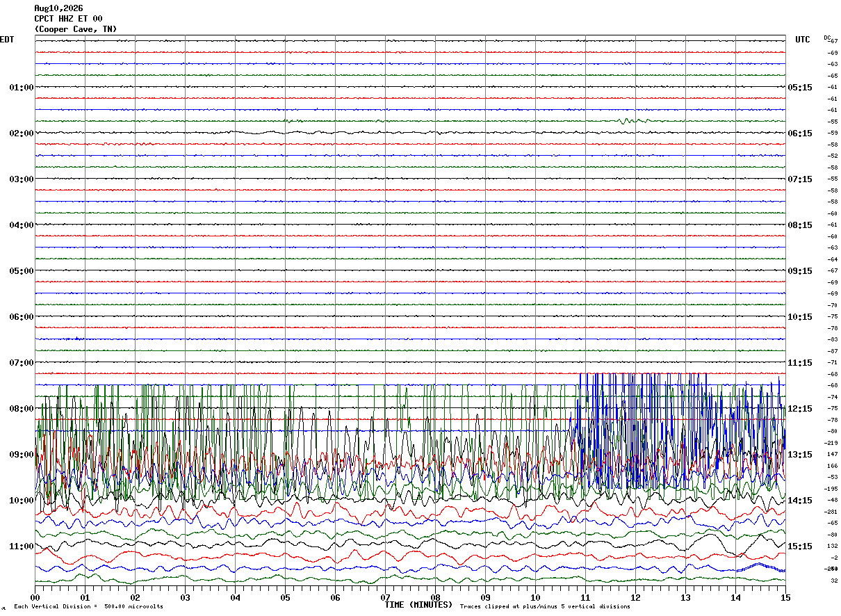Select the CPCT HHZ ET 00 station code
The height and width of the screenshot is (616, 841).
pyautogui.click(x=68, y=19)
